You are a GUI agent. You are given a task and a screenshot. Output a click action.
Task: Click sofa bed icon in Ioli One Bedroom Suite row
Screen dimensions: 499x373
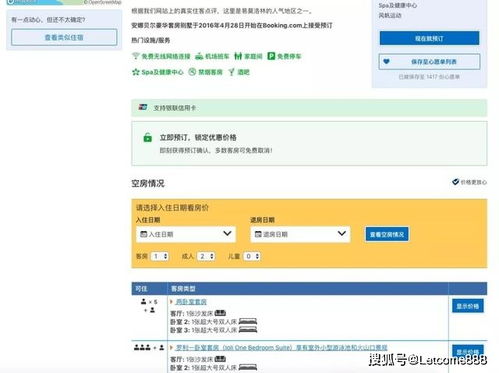pyautogui.click(x=220, y=359)
